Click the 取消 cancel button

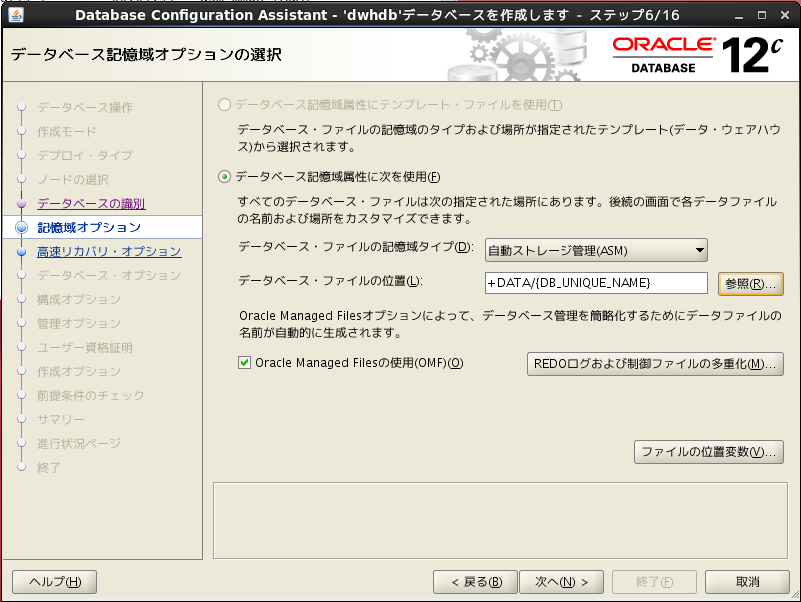[747, 582]
